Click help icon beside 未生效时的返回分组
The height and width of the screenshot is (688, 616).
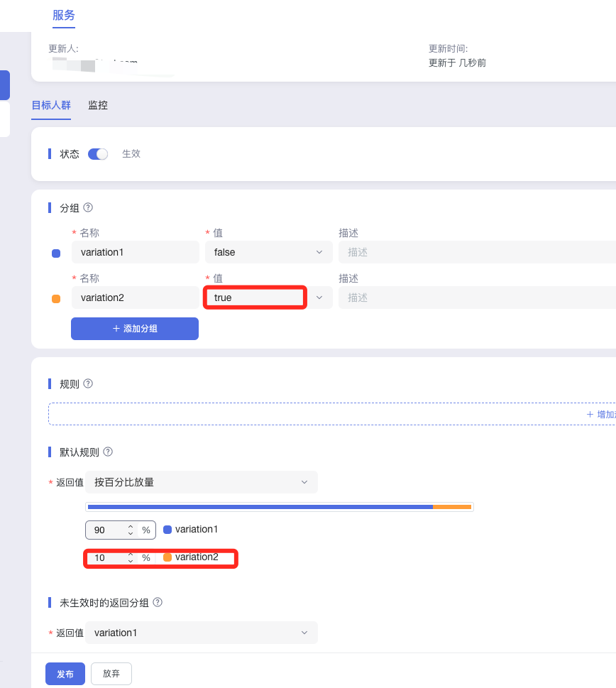click(158, 603)
